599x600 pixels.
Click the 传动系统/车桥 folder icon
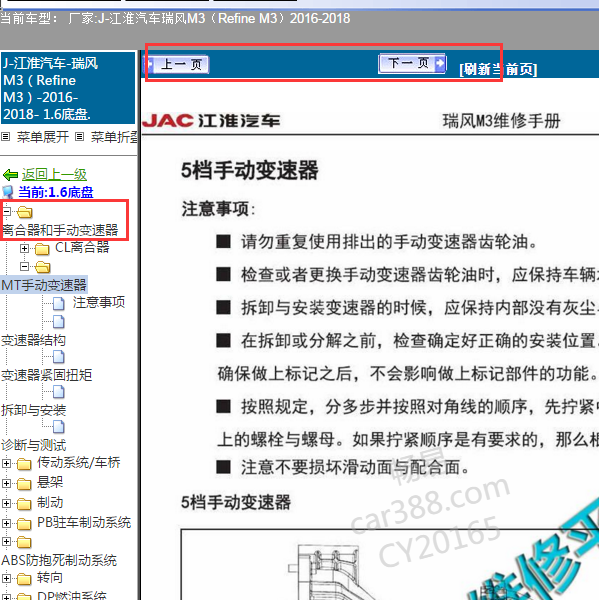click(x=24, y=464)
